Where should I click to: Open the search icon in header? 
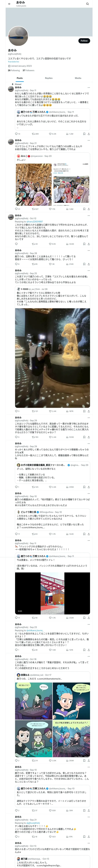point(88,4)
